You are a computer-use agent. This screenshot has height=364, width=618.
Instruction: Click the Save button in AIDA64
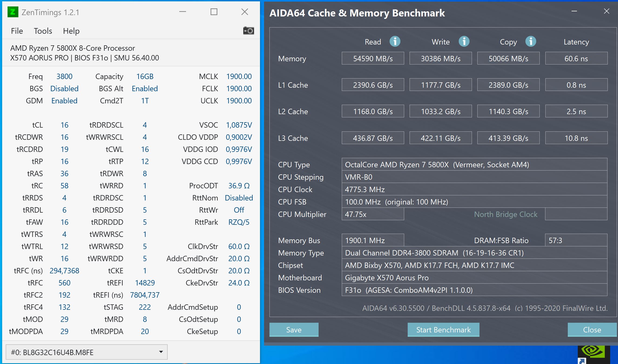coord(294,330)
